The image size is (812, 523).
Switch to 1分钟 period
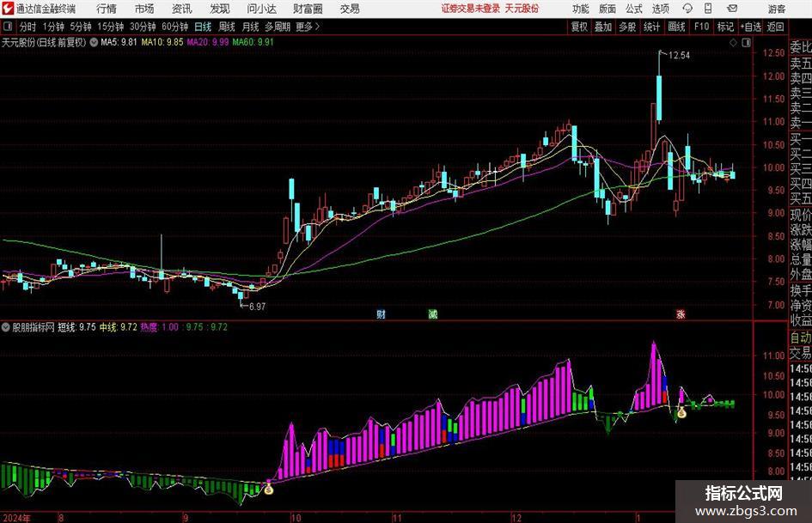click(53, 27)
